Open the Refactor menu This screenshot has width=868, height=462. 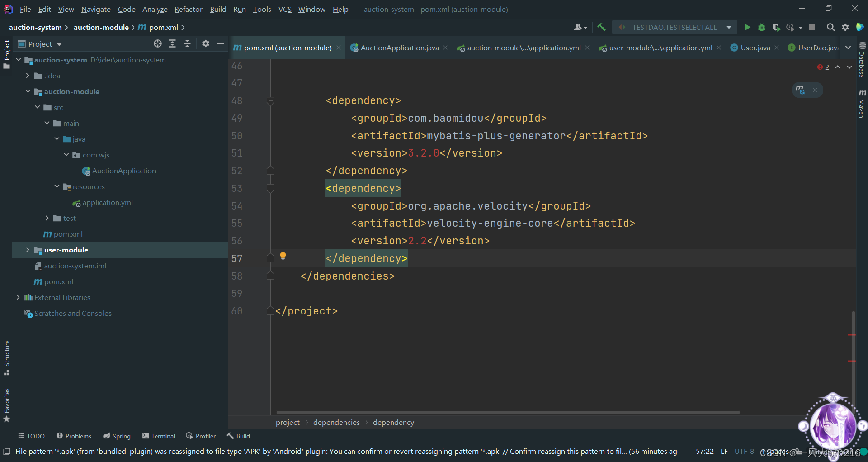pyautogui.click(x=188, y=9)
